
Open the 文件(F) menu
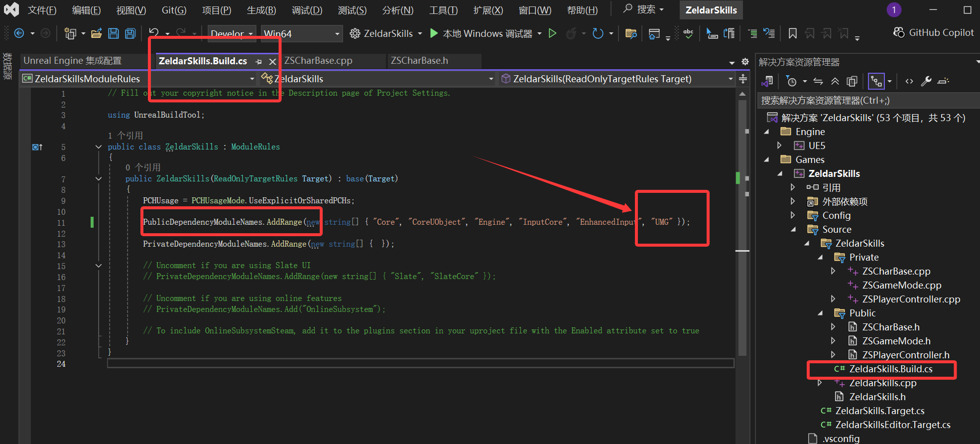pos(42,10)
